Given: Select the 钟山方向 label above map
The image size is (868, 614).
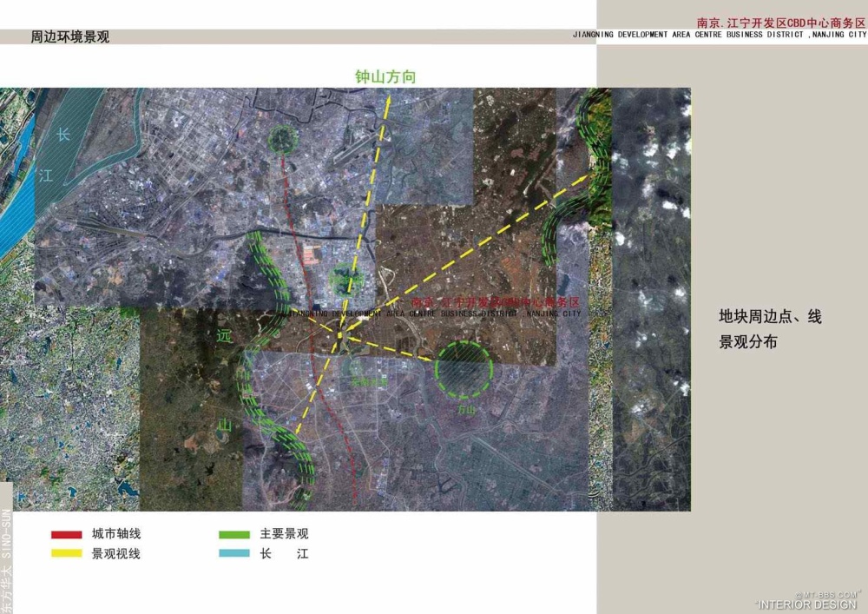Looking at the screenshot, I should pyautogui.click(x=385, y=76).
